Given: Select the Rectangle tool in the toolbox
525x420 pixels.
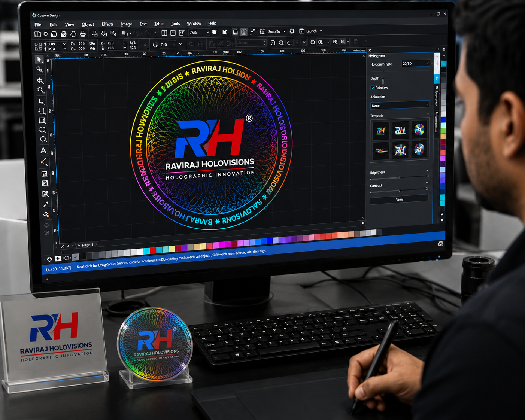Looking at the screenshot, I should pyautogui.click(x=42, y=120).
